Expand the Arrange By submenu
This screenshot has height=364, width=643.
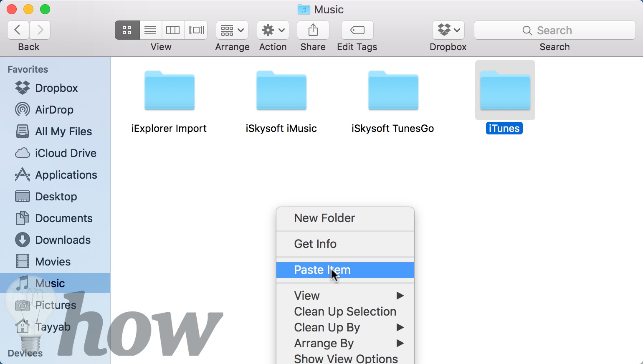[x=345, y=343]
